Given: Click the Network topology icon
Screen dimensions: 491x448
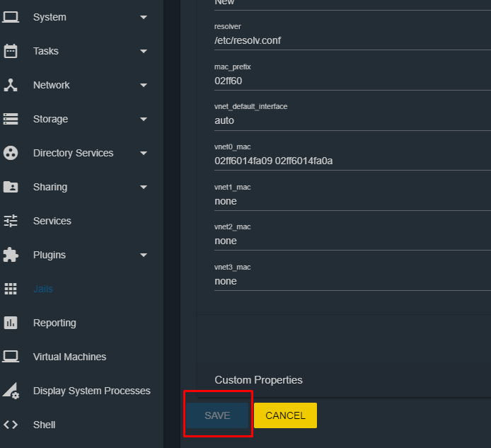Looking at the screenshot, I should [11, 85].
